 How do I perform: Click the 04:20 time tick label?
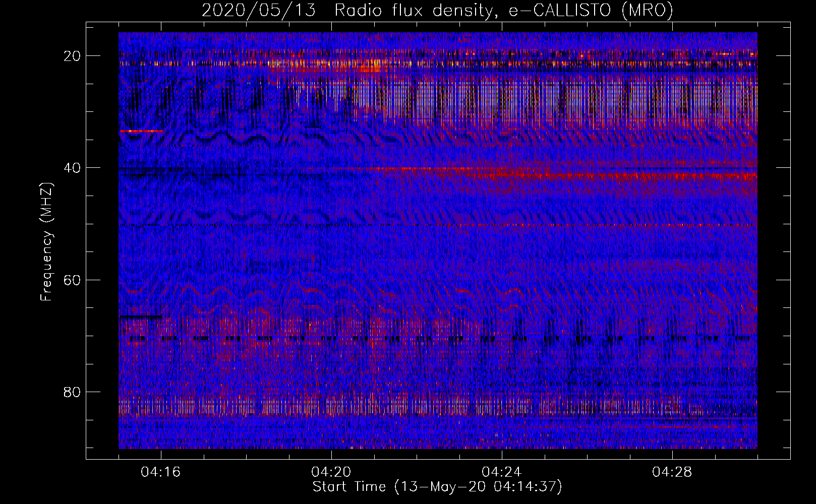pos(331,472)
